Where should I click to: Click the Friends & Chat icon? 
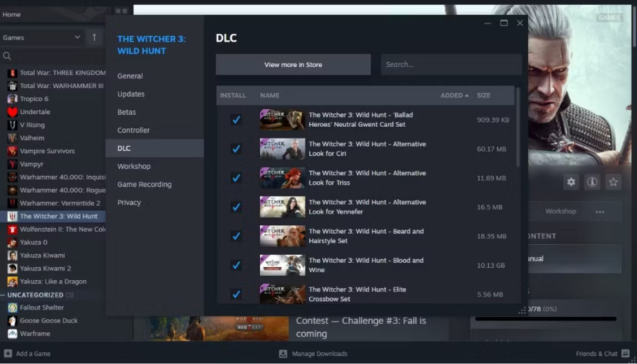(626, 354)
